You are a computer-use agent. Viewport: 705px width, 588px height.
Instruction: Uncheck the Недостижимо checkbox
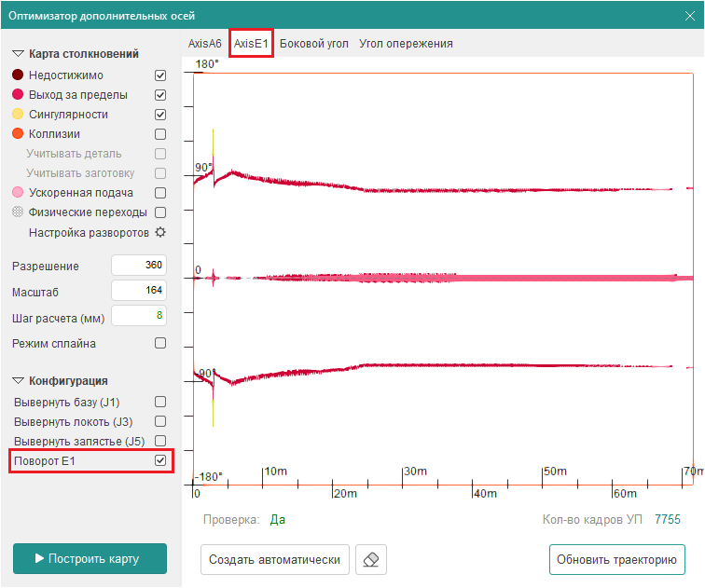pyautogui.click(x=160, y=75)
